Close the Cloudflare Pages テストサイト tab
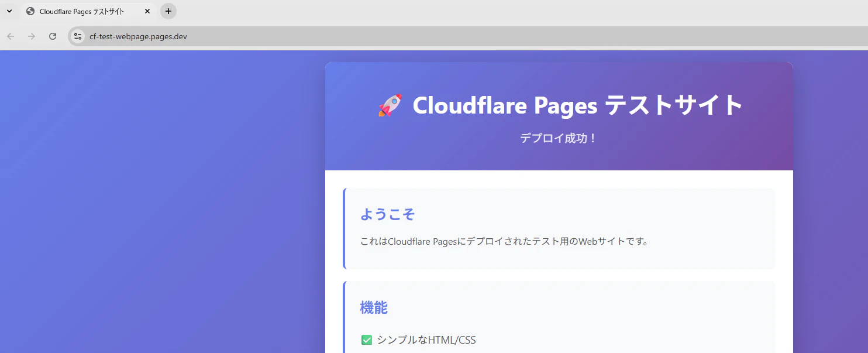 [x=147, y=11]
